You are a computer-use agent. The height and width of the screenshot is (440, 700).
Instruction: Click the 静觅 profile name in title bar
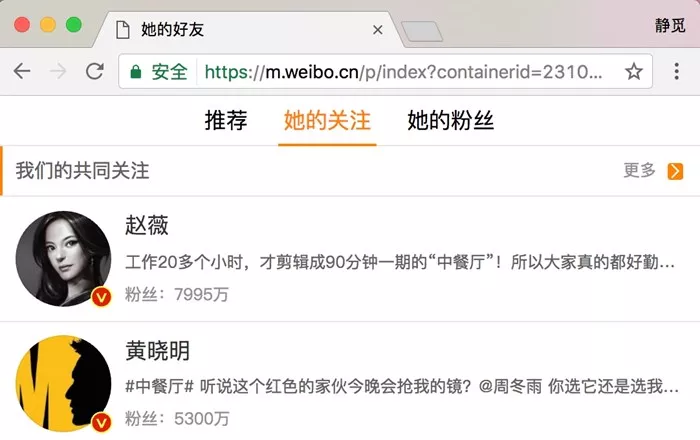pos(670,25)
